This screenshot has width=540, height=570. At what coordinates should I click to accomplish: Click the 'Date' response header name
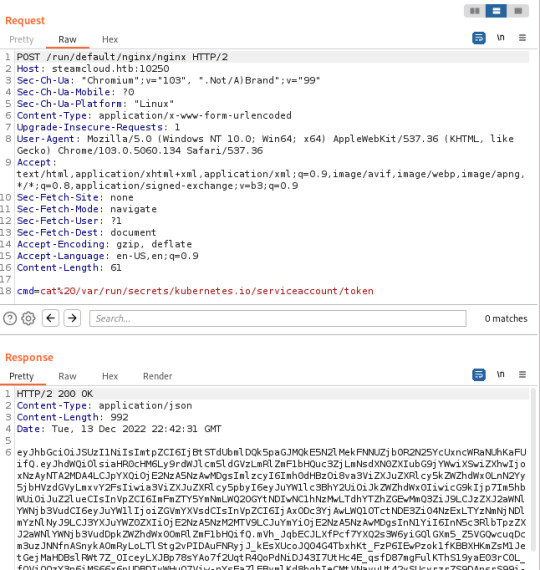(x=28, y=428)
